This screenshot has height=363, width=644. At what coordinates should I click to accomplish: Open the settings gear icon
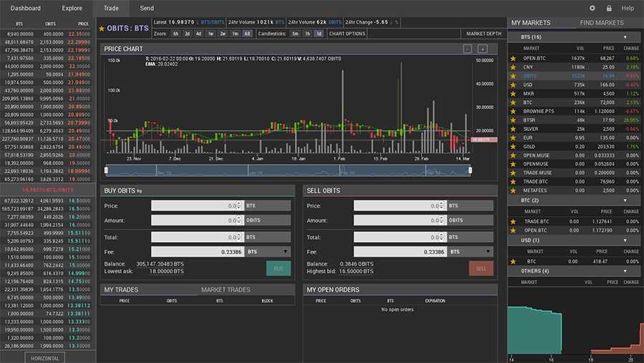(592, 8)
